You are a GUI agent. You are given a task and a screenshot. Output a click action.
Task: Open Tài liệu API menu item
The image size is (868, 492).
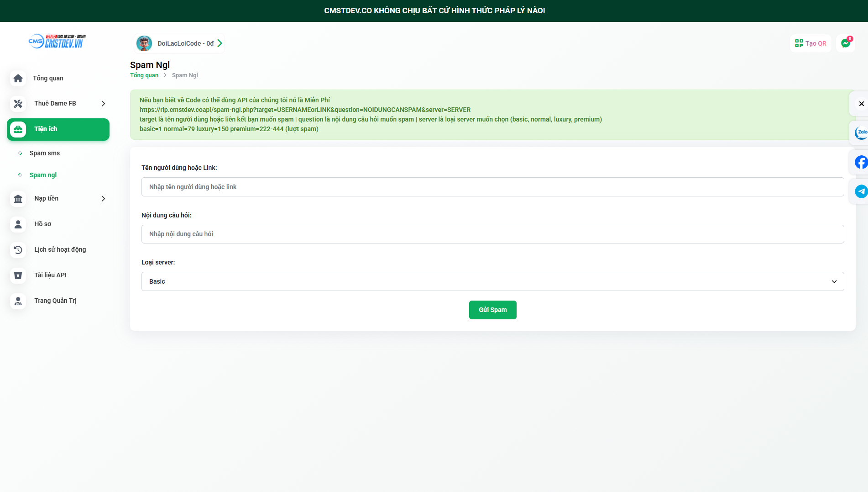(50, 275)
